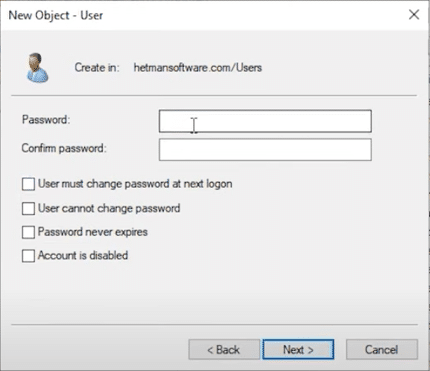Enable User must change password at next logon checkbox
430x371 pixels.
pyautogui.click(x=28, y=184)
